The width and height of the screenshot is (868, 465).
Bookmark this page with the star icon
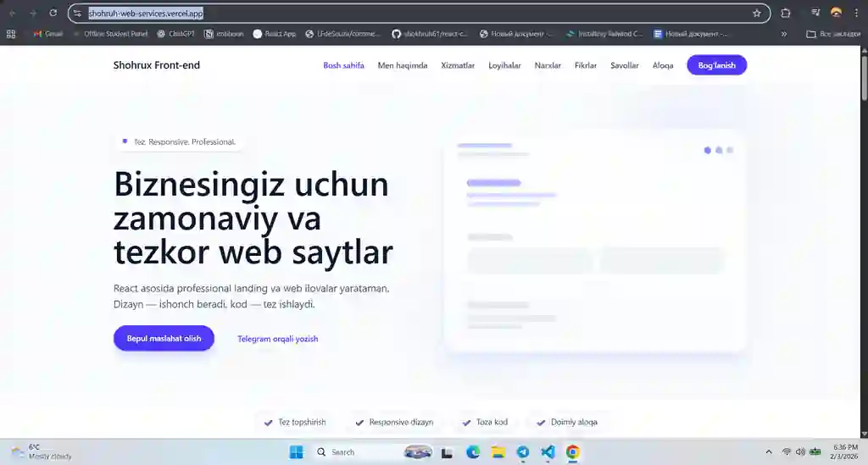pos(757,14)
